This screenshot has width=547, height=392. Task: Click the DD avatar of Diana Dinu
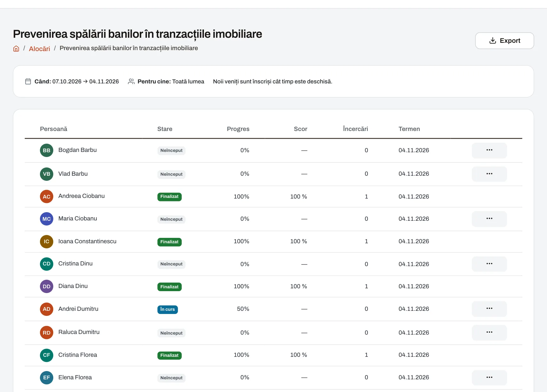click(x=47, y=286)
